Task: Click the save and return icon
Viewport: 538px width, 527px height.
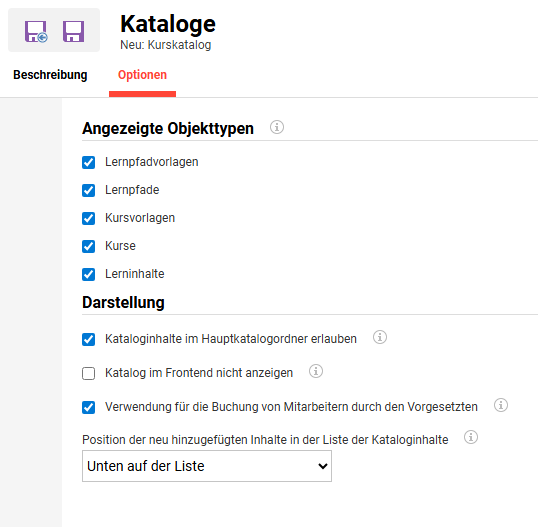Action: (36, 32)
